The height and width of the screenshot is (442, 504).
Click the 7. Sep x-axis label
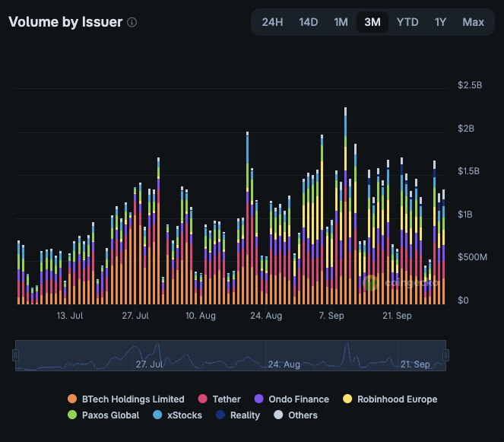click(x=331, y=316)
